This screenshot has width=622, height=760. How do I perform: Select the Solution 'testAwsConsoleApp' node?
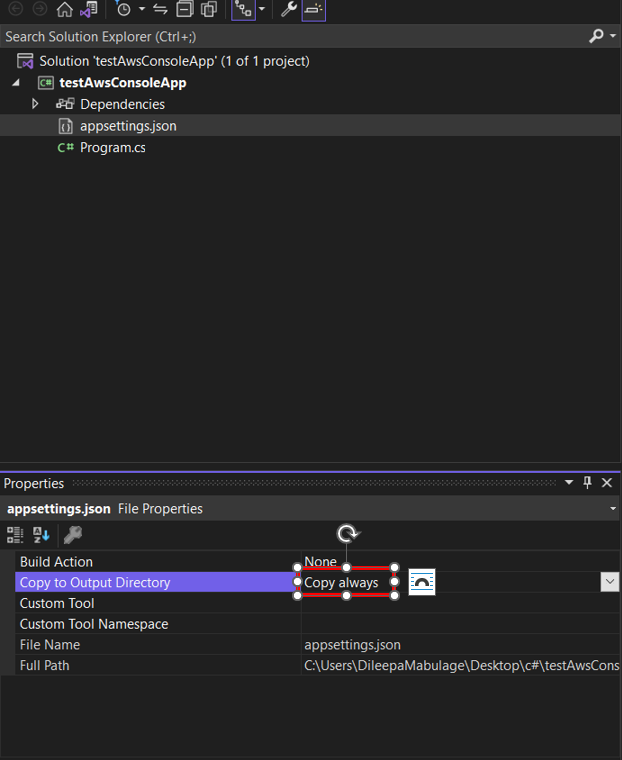click(x=174, y=61)
